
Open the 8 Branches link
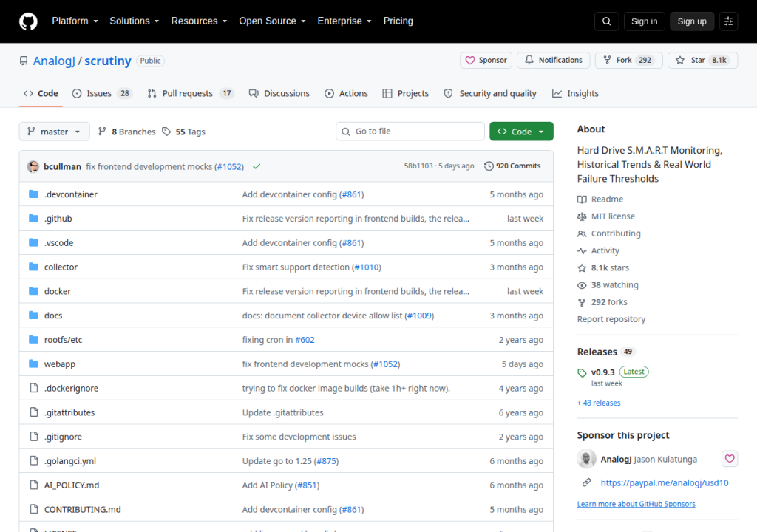[127, 132]
